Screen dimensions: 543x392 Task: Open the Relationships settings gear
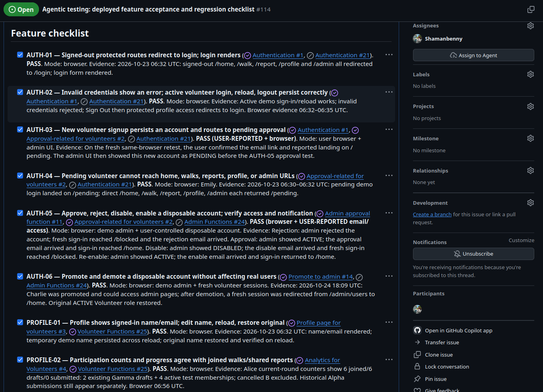click(530, 171)
